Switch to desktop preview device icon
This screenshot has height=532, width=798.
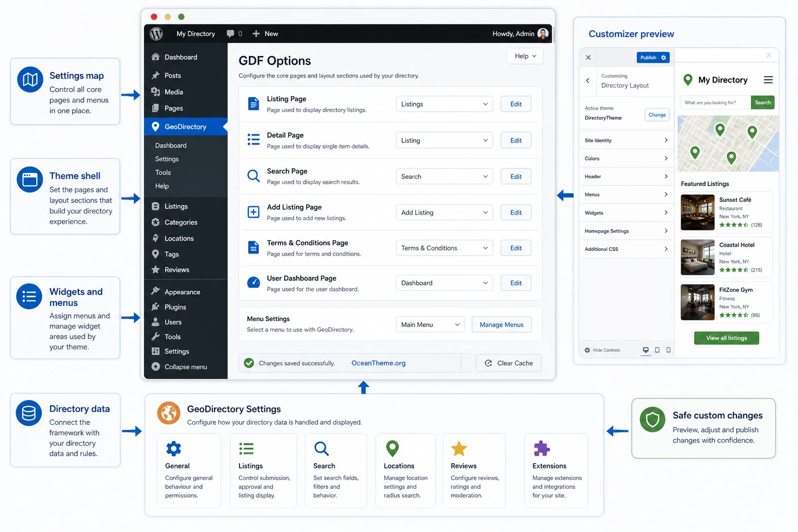point(646,350)
